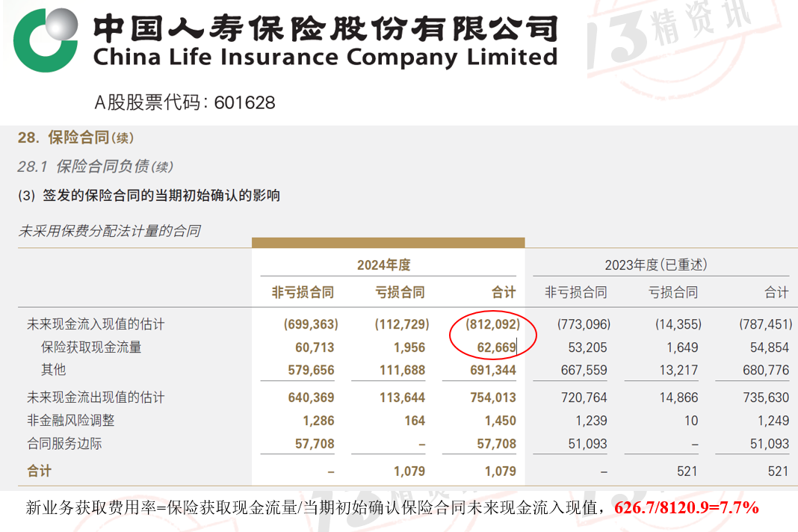
Task: Click the value 14,866
Action: point(678,398)
